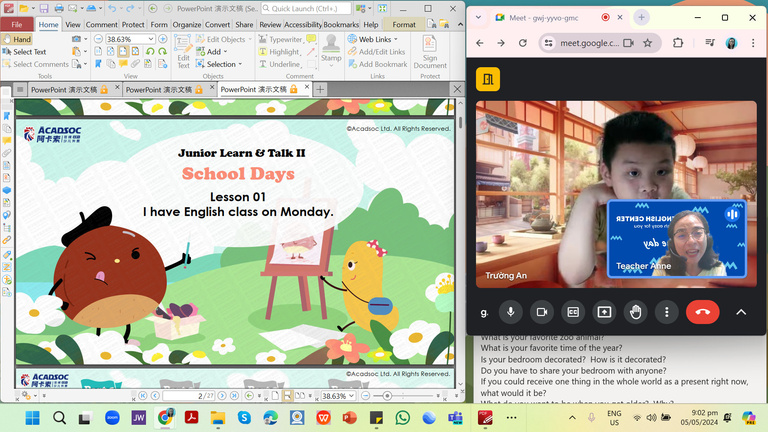Viewport: 768px width, 432px height.
Task: Raise hand in Google Meet
Action: (635, 312)
